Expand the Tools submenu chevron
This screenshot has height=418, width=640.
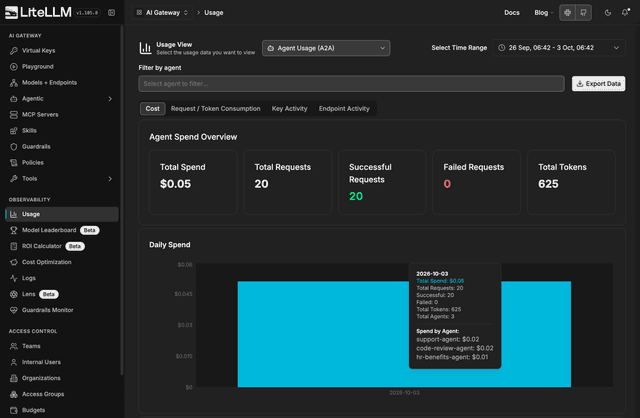110,178
